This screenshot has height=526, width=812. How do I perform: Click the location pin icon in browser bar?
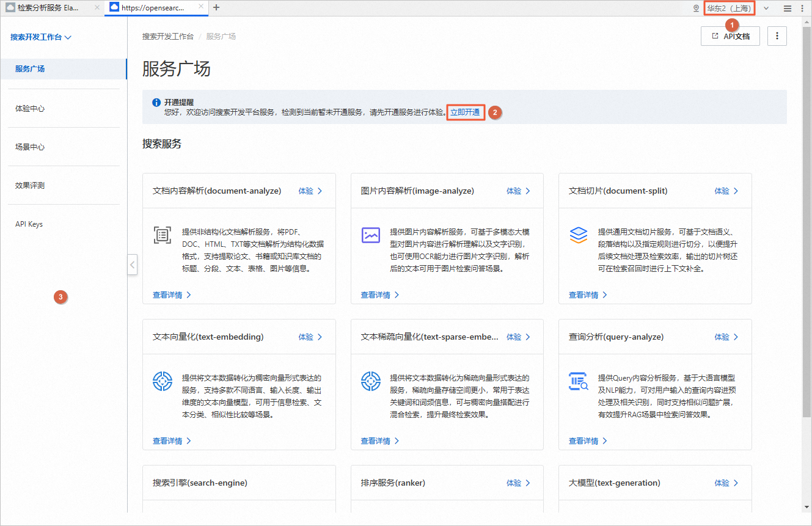coord(696,9)
